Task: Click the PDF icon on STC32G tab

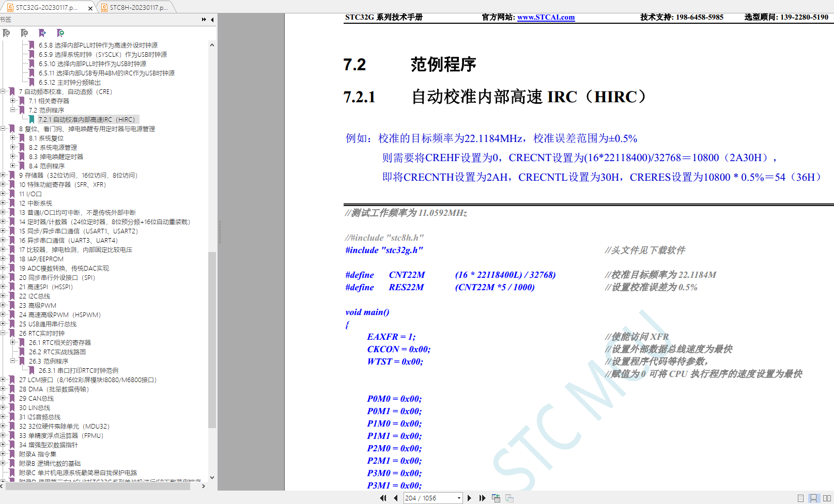Action: click(x=10, y=7)
